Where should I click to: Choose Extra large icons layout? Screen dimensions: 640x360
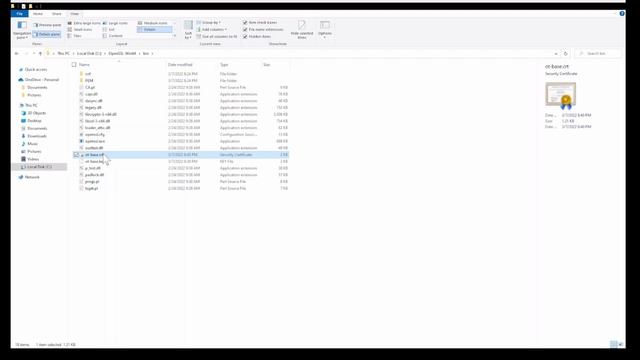84,23
